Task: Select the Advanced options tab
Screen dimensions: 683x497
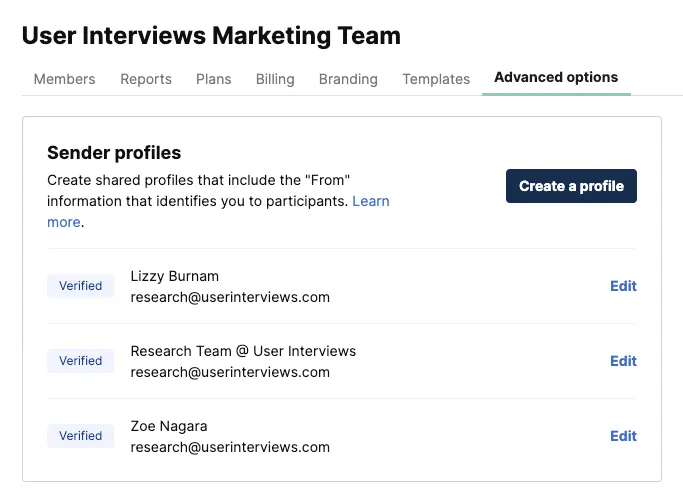Action: (x=556, y=78)
